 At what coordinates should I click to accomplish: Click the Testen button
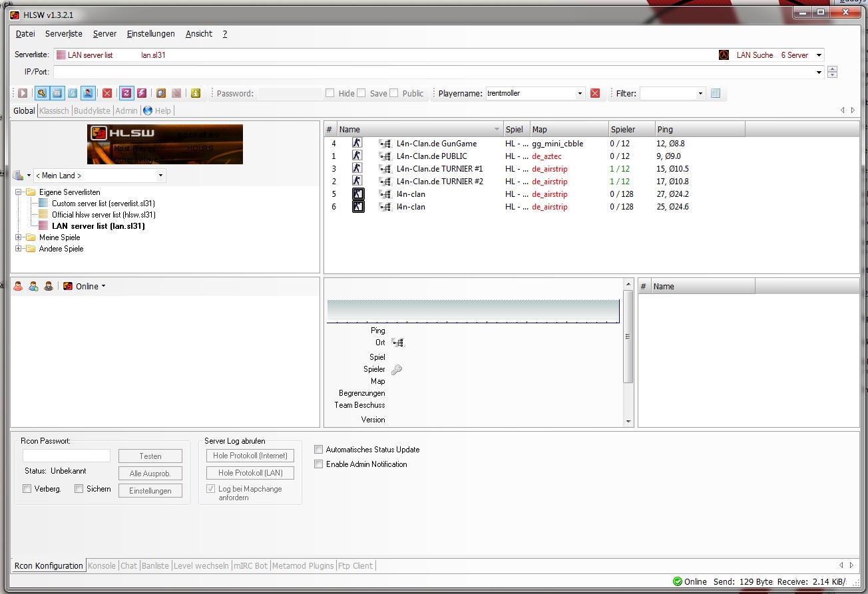point(150,456)
